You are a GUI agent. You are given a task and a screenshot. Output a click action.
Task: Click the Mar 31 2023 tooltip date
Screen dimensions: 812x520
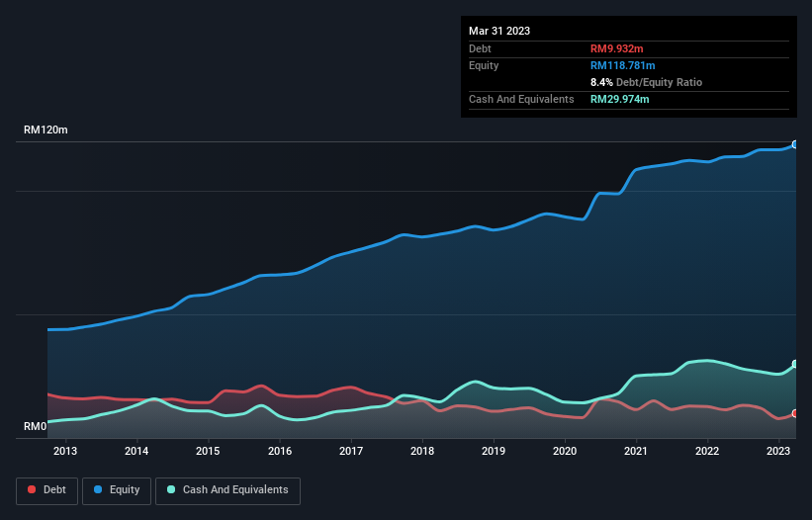point(499,31)
